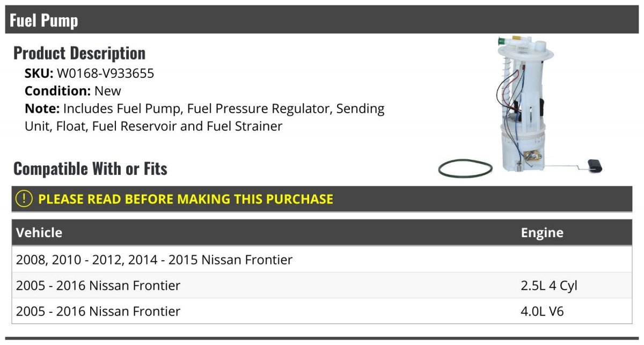The image size is (644, 345).
Task: Select the 4.0L V6 engine cell
Action: click(542, 311)
